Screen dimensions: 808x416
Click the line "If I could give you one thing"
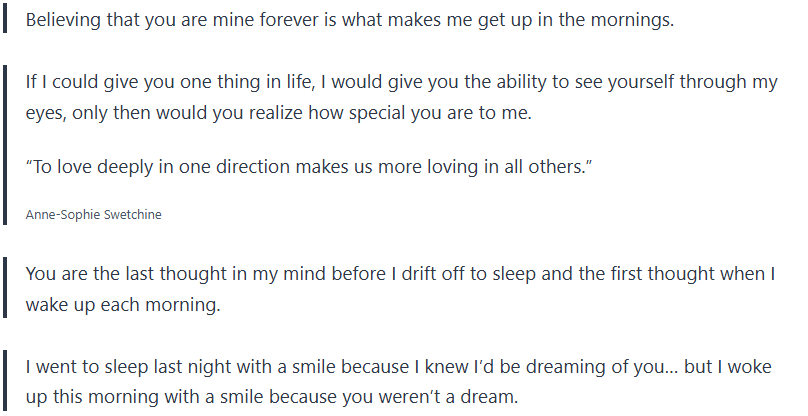pos(400,83)
